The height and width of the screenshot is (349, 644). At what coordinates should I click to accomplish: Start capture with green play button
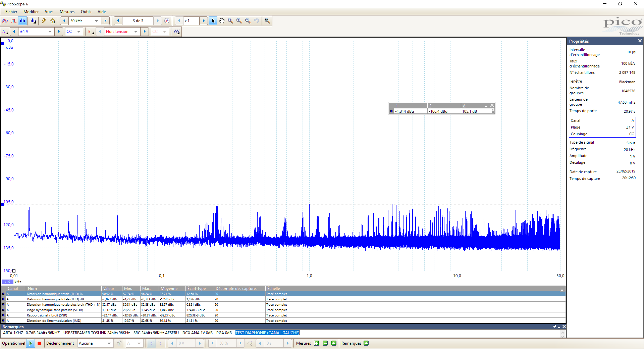click(x=31, y=343)
